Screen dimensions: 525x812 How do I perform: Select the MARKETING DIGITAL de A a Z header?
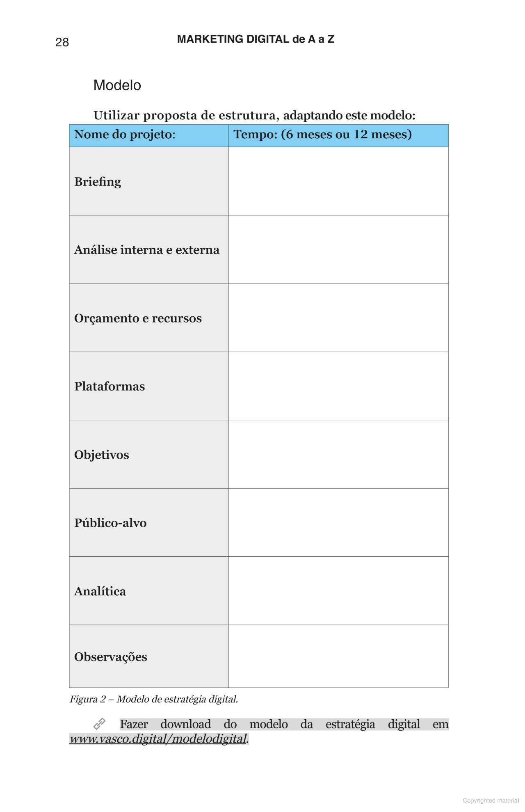click(x=256, y=39)
